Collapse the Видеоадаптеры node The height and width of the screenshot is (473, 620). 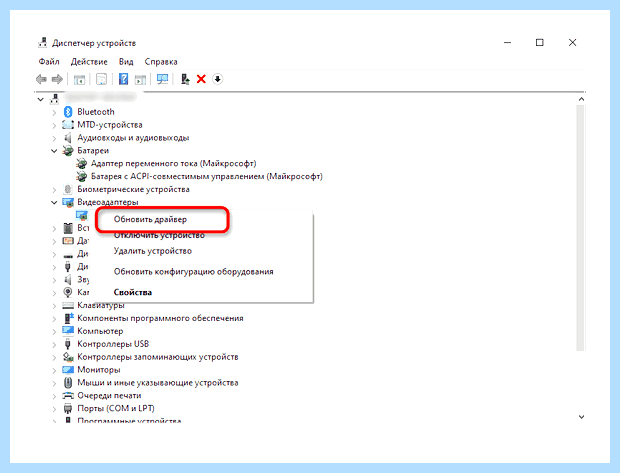pos(54,202)
